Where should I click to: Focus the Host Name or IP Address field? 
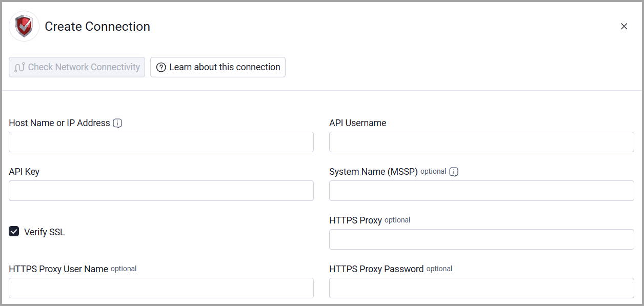[x=161, y=142]
